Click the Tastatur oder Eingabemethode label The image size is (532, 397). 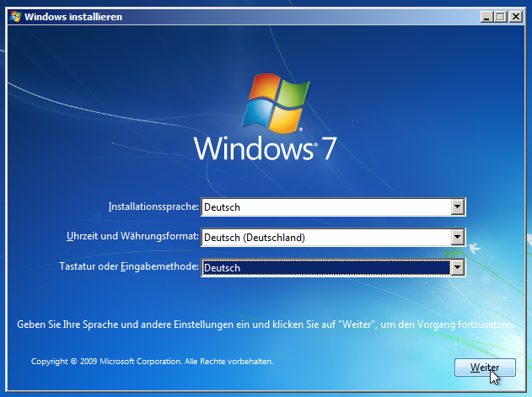[x=129, y=266]
